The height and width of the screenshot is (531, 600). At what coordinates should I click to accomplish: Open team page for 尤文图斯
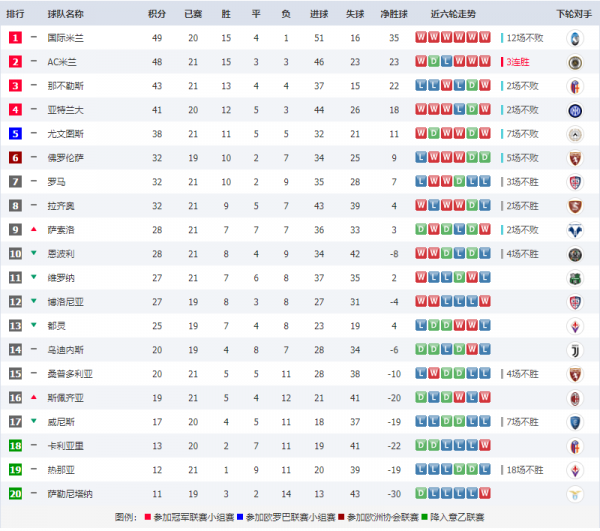pyautogui.click(x=65, y=134)
